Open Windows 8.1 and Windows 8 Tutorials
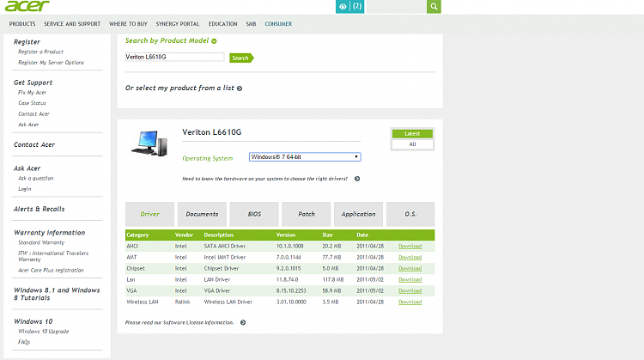This screenshot has width=644, height=360. click(57, 294)
